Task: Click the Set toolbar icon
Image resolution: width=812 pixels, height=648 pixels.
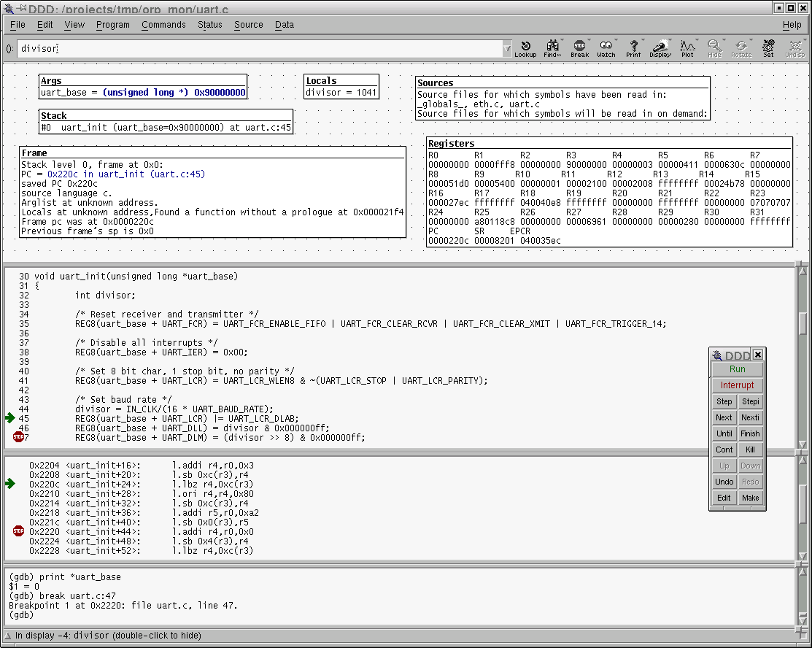Action: tap(768, 48)
